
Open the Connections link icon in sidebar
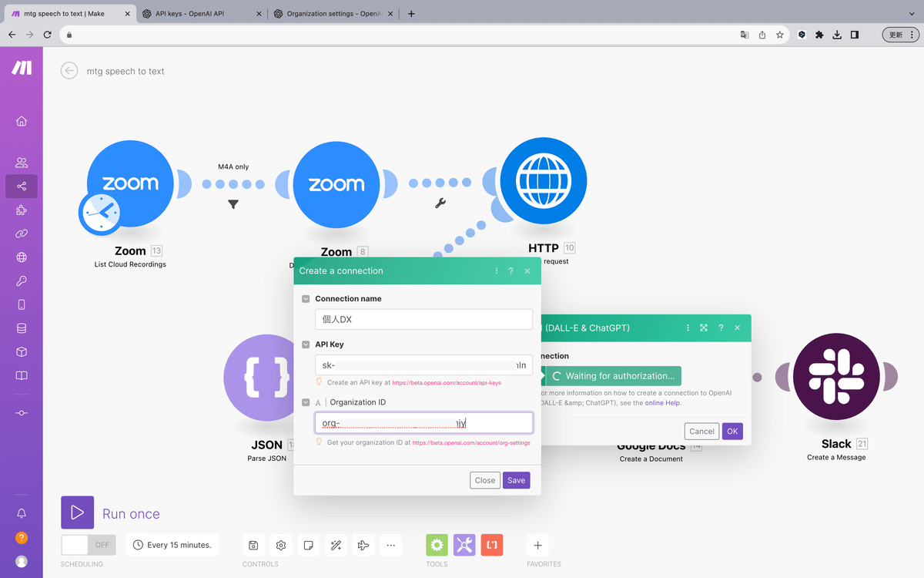(22, 234)
